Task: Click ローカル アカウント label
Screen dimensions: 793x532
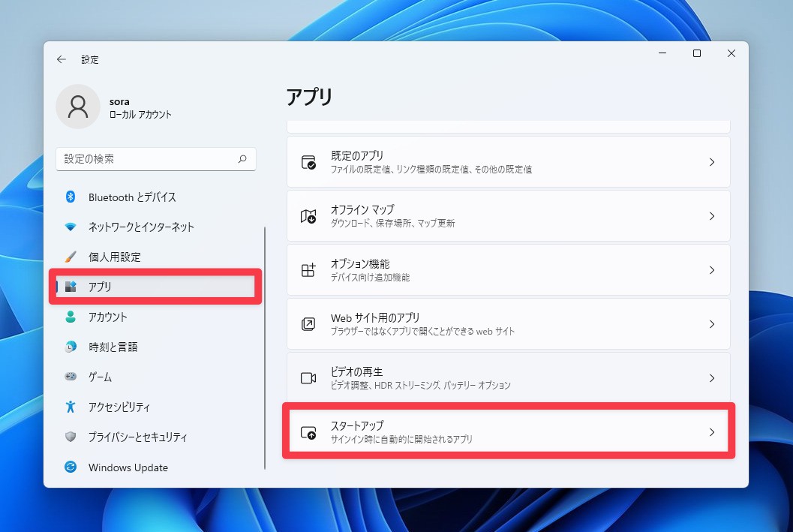Action: point(140,115)
